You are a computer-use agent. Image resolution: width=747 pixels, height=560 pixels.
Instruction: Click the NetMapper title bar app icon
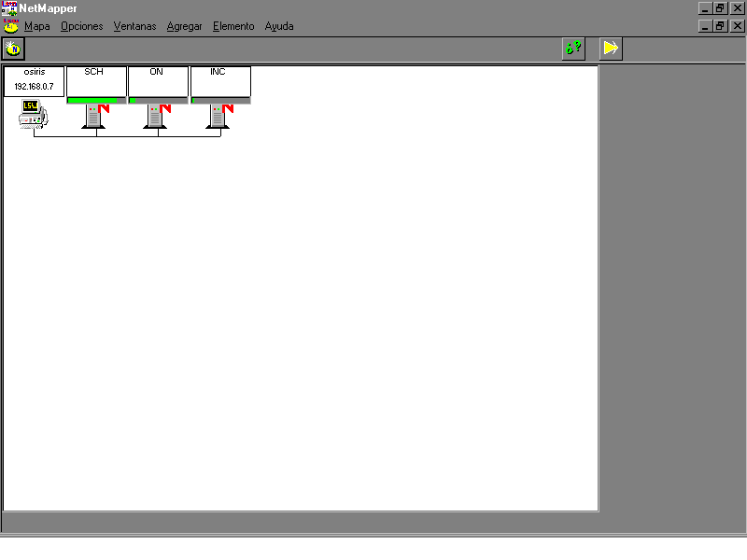pyautogui.click(x=9, y=8)
